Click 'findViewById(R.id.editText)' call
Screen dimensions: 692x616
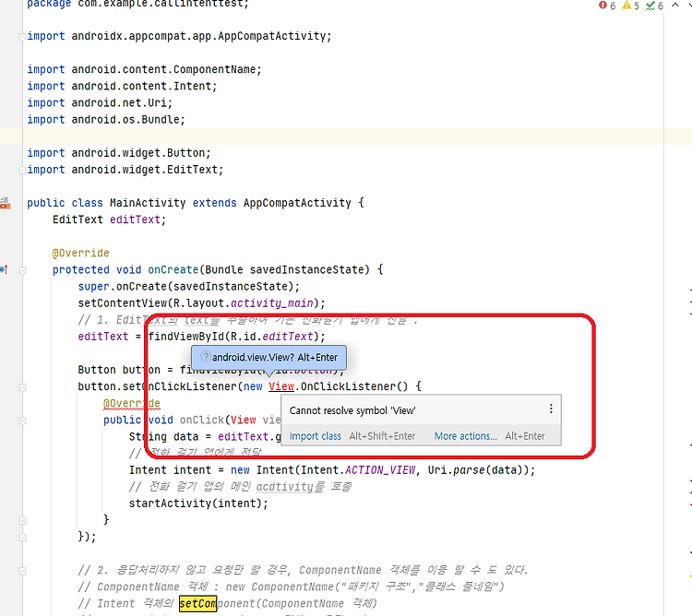tap(234, 337)
